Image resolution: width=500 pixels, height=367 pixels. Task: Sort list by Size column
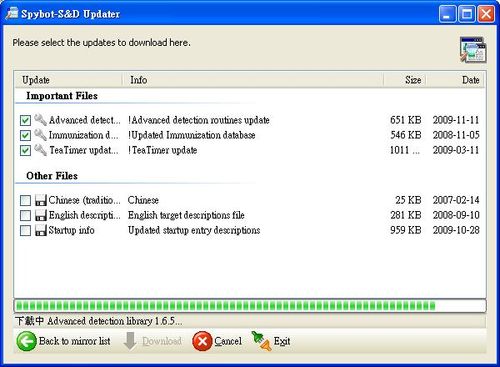(405, 80)
